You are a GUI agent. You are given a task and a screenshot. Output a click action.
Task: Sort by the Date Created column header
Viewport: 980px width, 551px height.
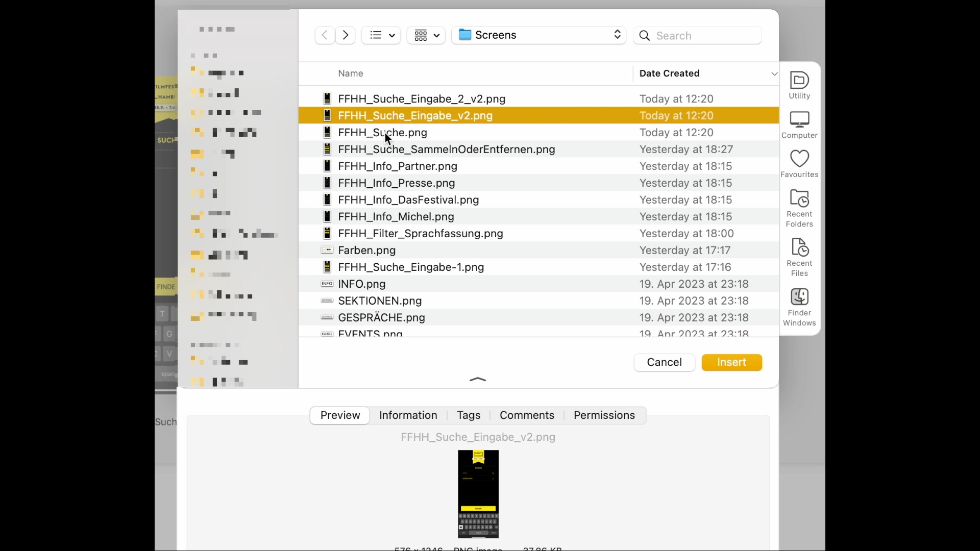tap(669, 73)
